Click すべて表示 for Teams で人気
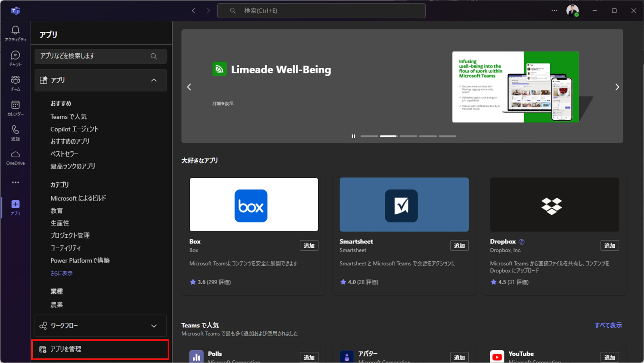Image resolution: width=644 pixels, height=363 pixels. click(x=608, y=325)
